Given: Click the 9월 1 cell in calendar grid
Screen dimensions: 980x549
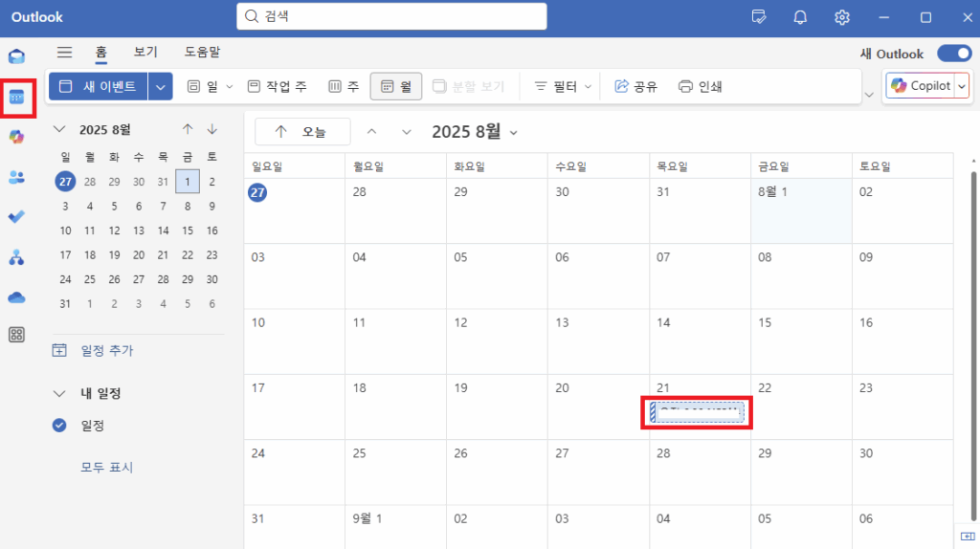Looking at the screenshot, I should pyautogui.click(x=395, y=527).
